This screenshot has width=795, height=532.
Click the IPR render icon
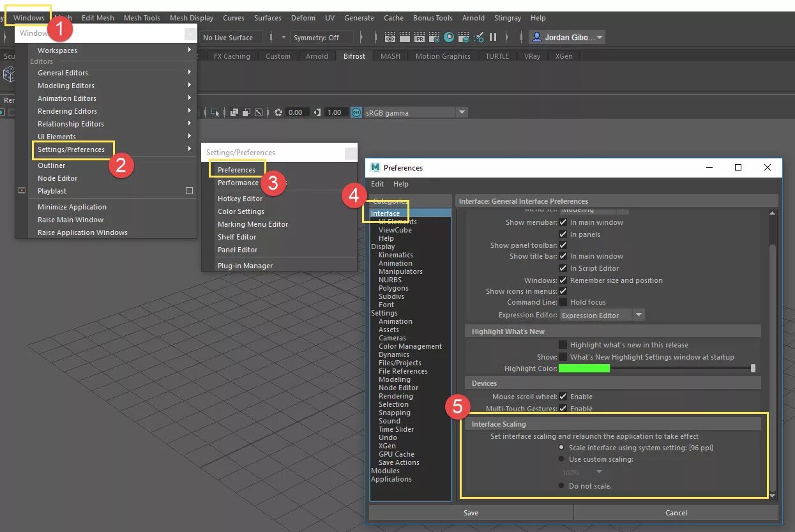coord(419,38)
